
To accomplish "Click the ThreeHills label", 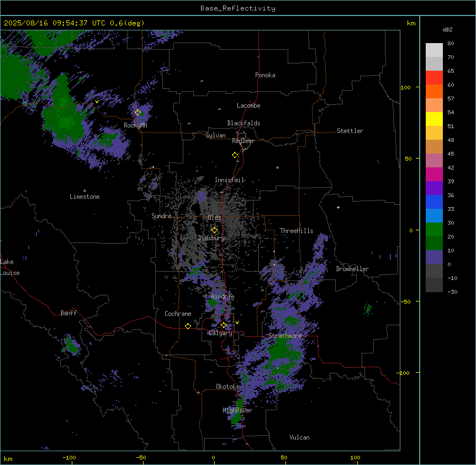I will coord(297,231).
